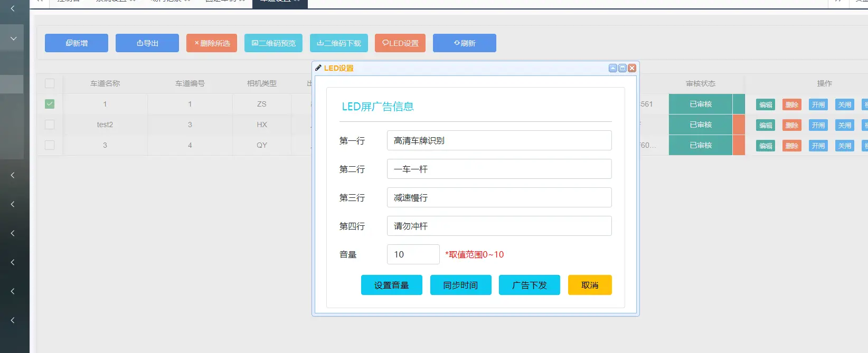Cancel the dialog with the 取消 button
This screenshot has height=353, width=868.
[x=590, y=285]
